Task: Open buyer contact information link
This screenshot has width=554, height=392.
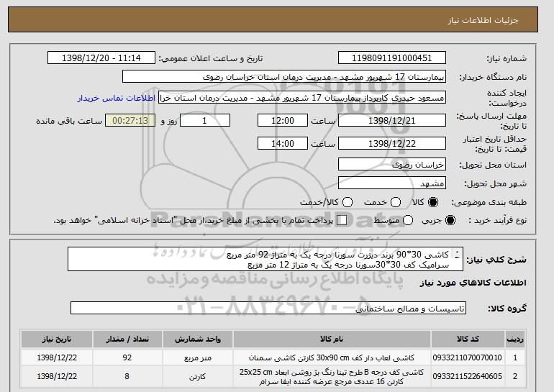Action: tap(117, 98)
